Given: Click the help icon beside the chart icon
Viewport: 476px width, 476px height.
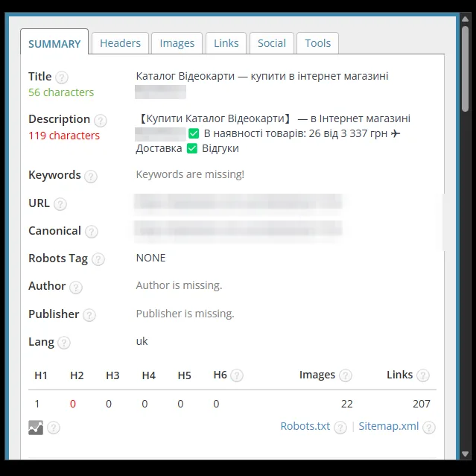Looking at the screenshot, I should coord(54,428).
